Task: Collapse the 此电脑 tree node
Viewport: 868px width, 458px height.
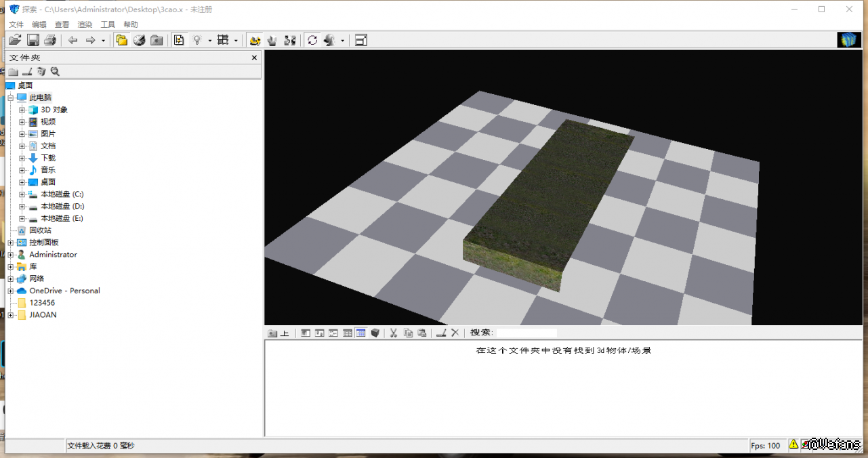Action: click(11, 98)
